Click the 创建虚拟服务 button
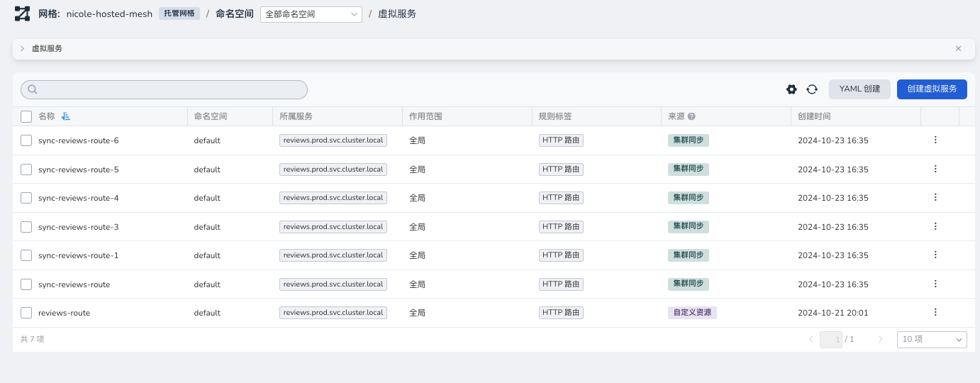Screen dimensions: 980x383 [931, 89]
